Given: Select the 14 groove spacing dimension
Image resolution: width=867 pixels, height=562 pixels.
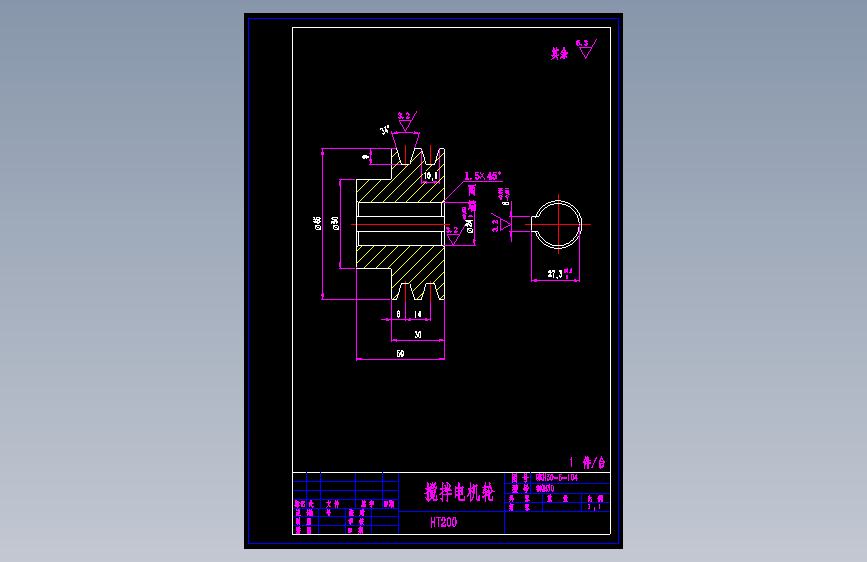Looking at the screenshot, I should click(x=417, y=314).
